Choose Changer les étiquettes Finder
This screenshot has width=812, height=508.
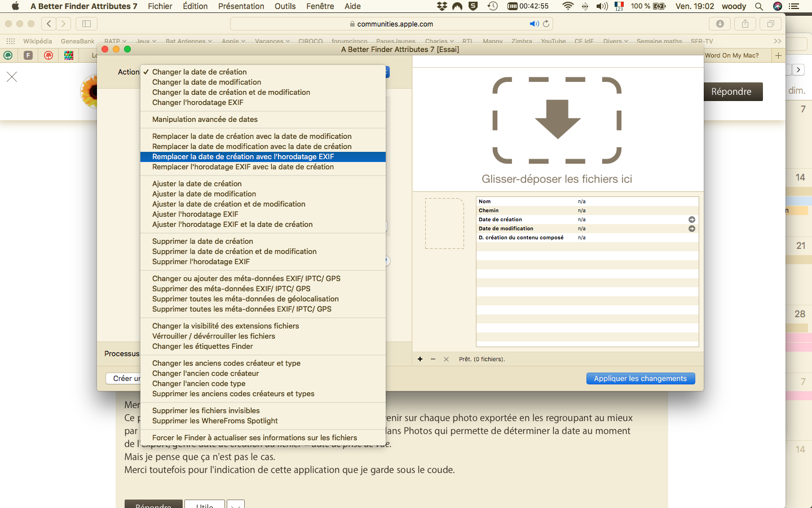point(202,347)
